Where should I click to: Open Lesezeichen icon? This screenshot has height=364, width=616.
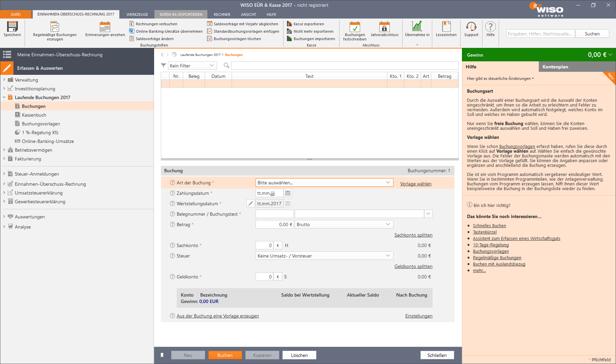click(446, 27)
